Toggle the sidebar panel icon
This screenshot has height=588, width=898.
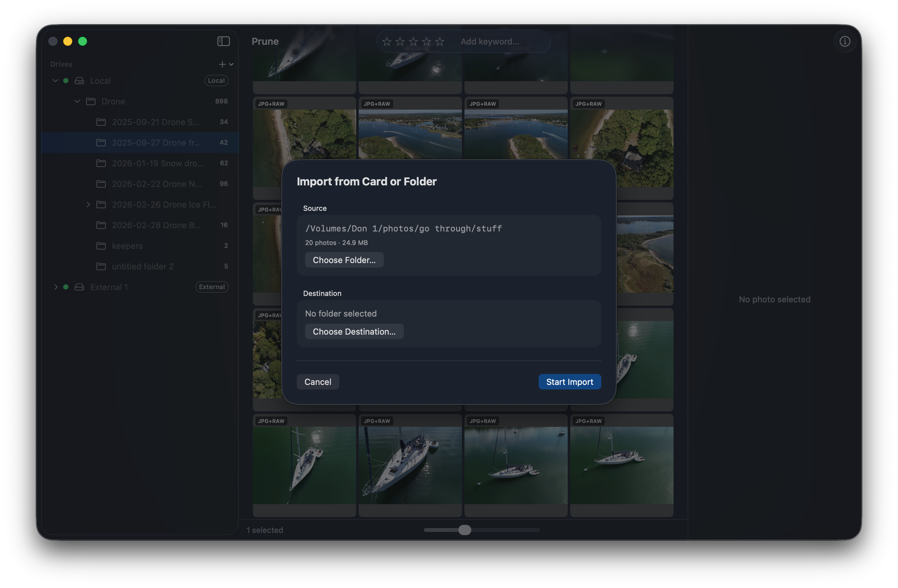(x=223, y=41)
